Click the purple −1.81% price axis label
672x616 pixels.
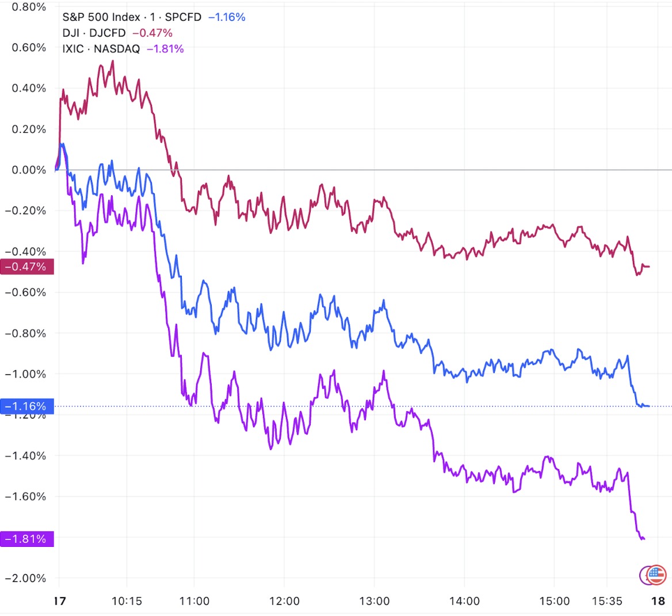click(26, 539)
